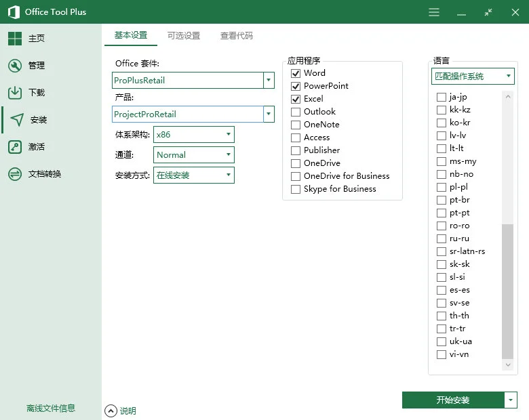Click the Office Tool Plus logo icon

click(14, 12)
